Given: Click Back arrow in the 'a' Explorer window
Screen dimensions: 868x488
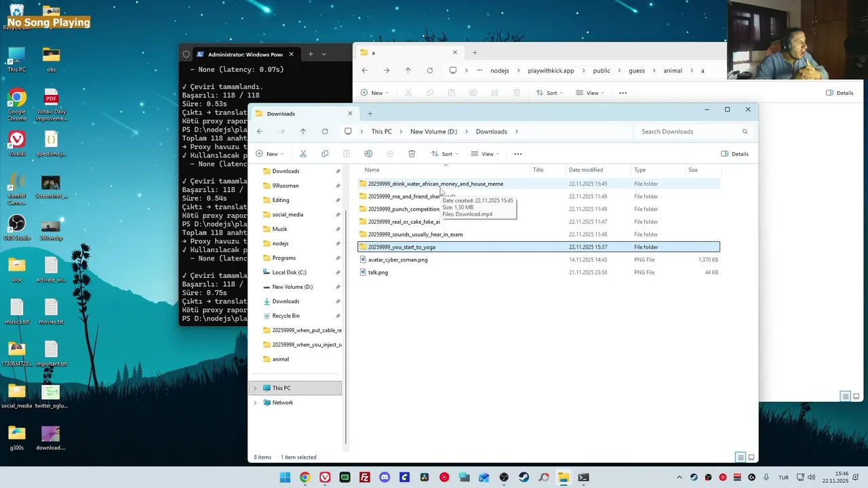Looking at the screenshot, I should [365, 70].
